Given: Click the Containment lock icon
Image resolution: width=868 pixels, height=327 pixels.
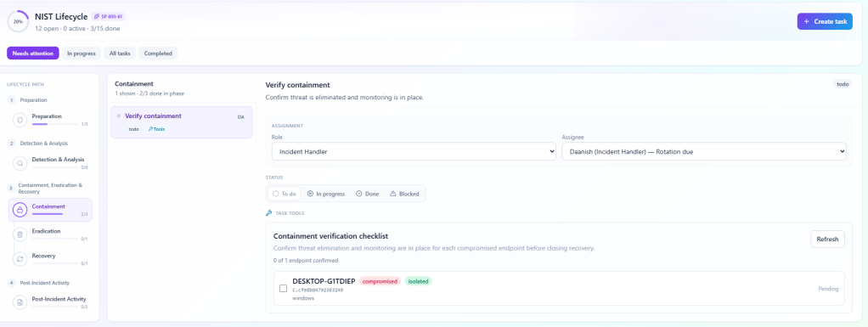Looking at the screenshot, I should pyautogui.click(x=20, y=210).
